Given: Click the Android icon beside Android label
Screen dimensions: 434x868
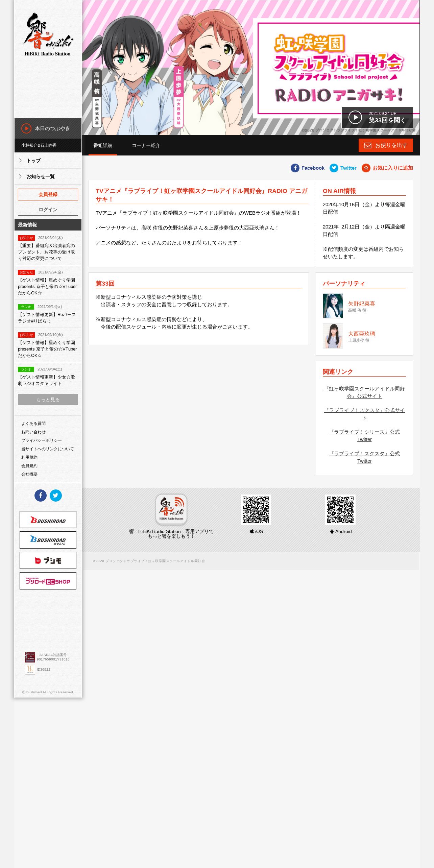Looking at the screenshot, I should [x=332, y=531].
